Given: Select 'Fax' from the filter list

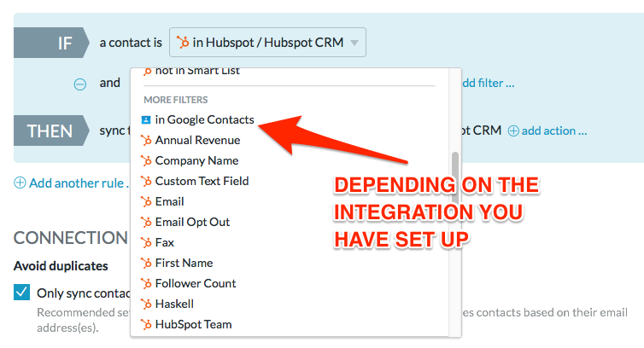Looking at the screenshot, I should (x=165, y=243).
